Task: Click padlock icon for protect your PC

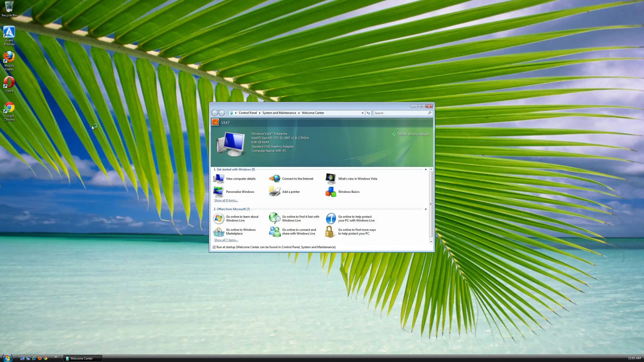Action: [329, 232]
